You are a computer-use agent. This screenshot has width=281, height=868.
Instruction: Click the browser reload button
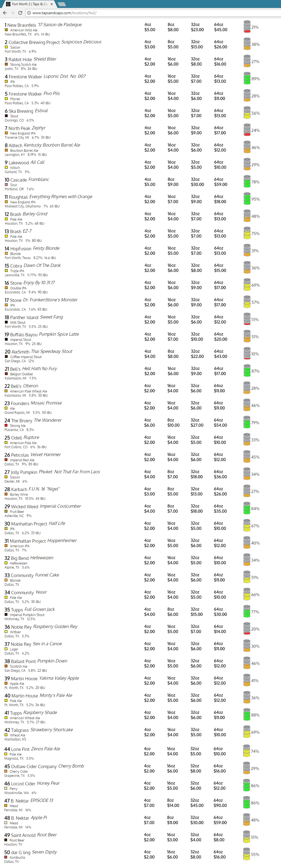pyautogui.click(x=20, y=13)
